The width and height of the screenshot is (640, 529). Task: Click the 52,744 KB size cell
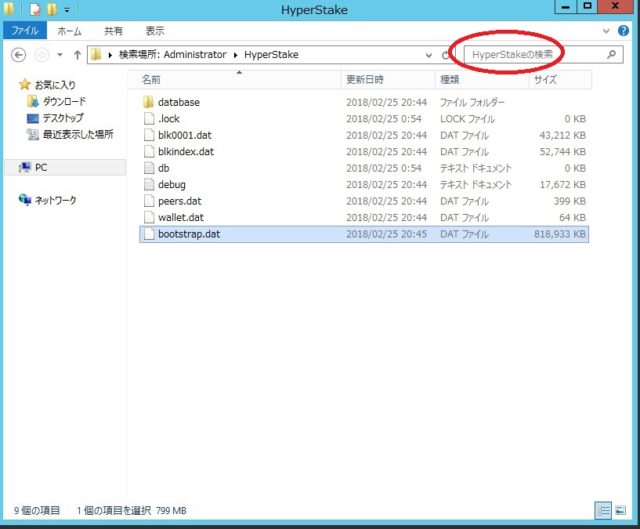click(562, 152)
